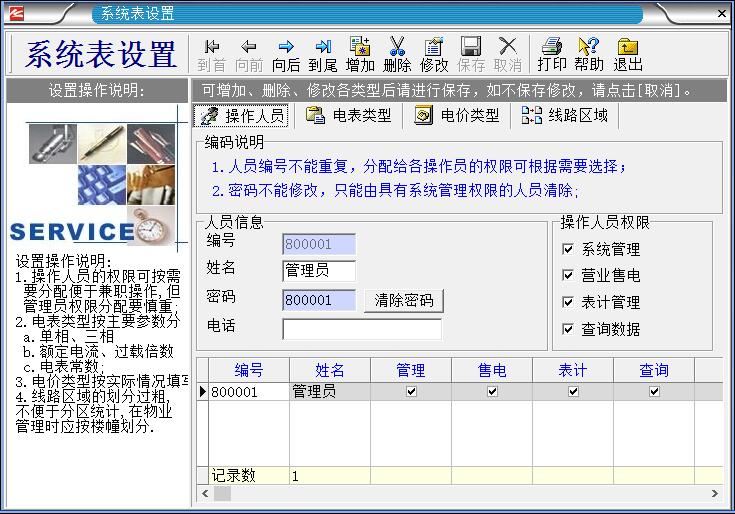Uncheck the 查询数据 permission checkbox
This screenshot has height=514, width=735.
click(568, 329)
